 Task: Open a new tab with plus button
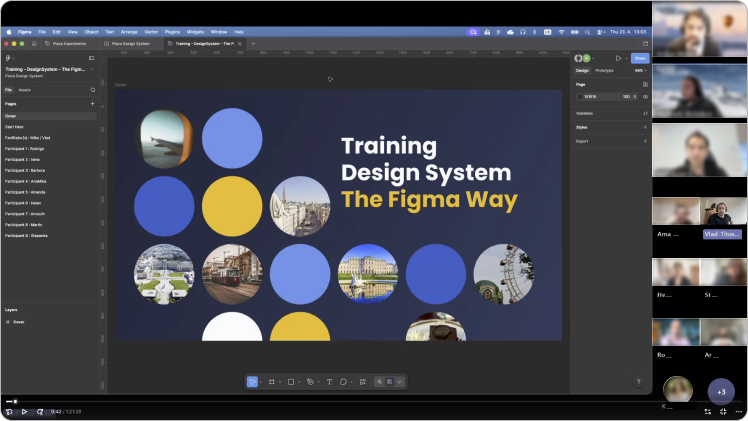point(253,43)
